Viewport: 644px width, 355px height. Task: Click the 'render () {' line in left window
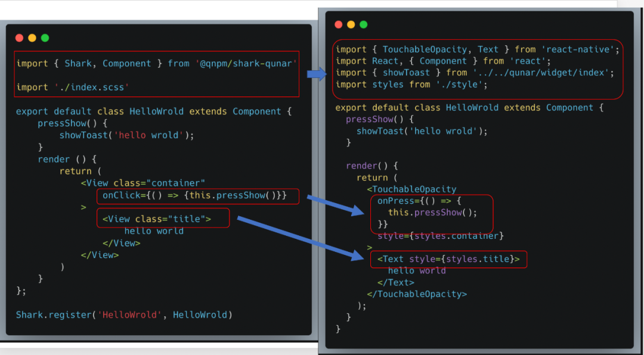tap(67, 159)
